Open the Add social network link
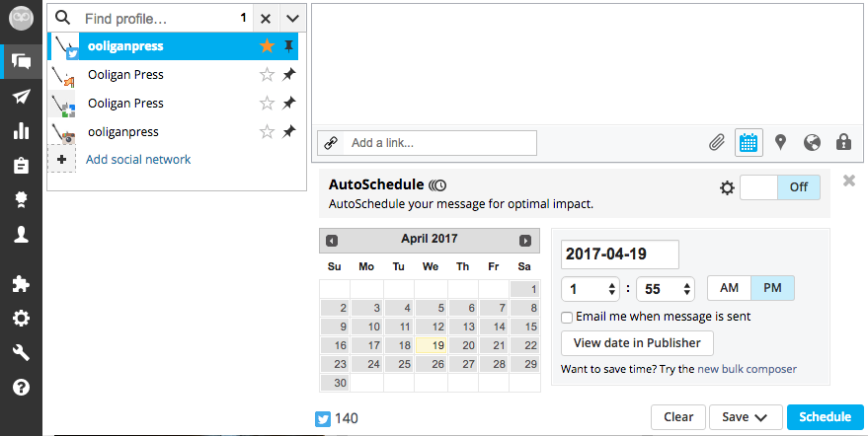This screenshot has height=436, width=868. coord(138,160)
